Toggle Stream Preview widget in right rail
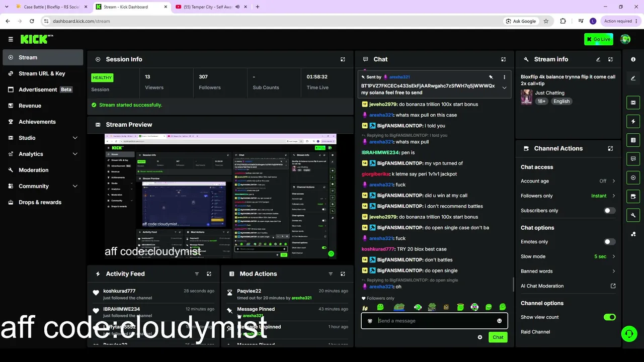 [633, 103]
